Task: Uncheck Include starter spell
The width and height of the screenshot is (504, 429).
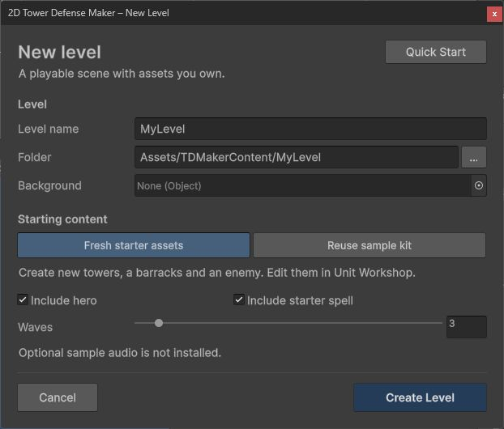Action: pos(239,300)
